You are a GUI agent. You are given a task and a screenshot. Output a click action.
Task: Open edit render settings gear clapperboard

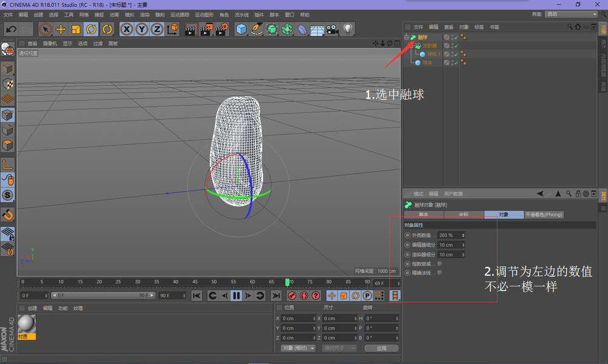222,30
